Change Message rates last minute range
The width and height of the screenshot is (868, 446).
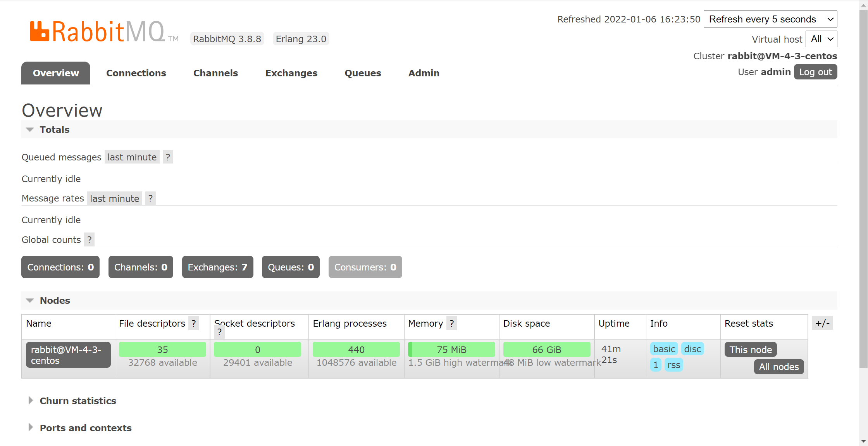point(115,198)
